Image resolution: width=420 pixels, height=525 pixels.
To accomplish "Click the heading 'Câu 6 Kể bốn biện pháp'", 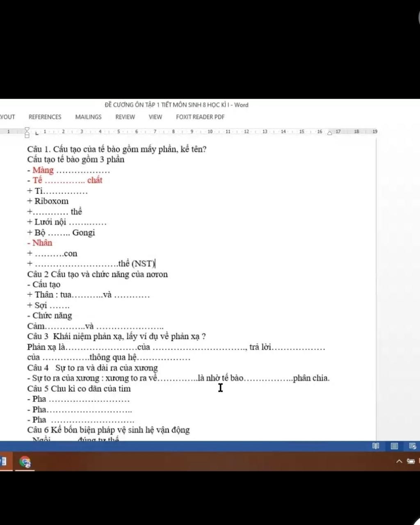I will pos(109,430).
